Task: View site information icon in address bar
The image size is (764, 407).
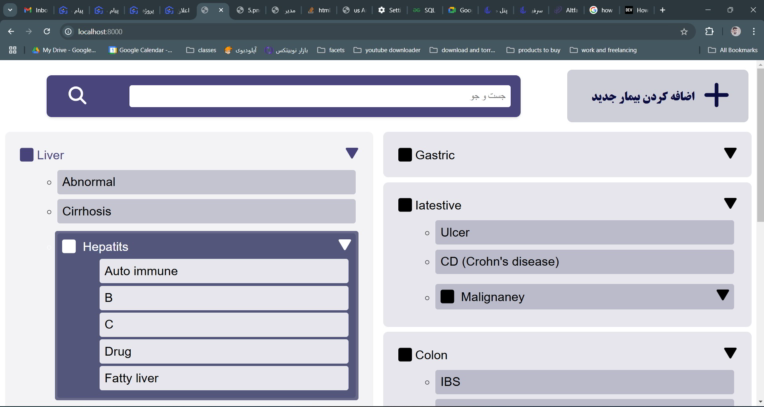Action: [69, 31]
